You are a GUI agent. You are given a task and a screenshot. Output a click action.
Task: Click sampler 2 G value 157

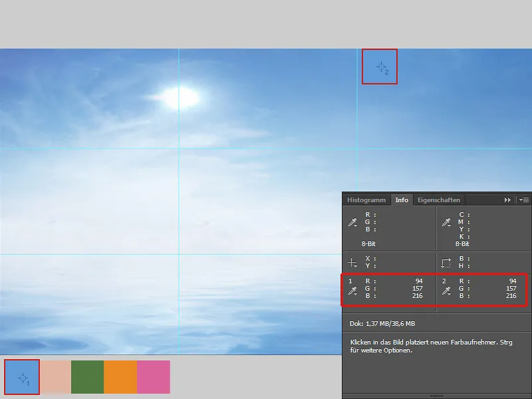(511, 289)
